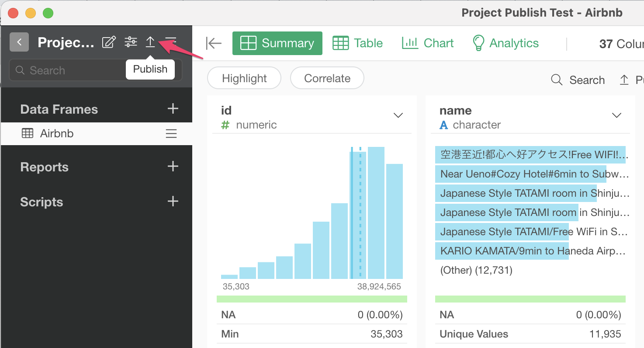Expand the id column dropdown

pos(398,115)
